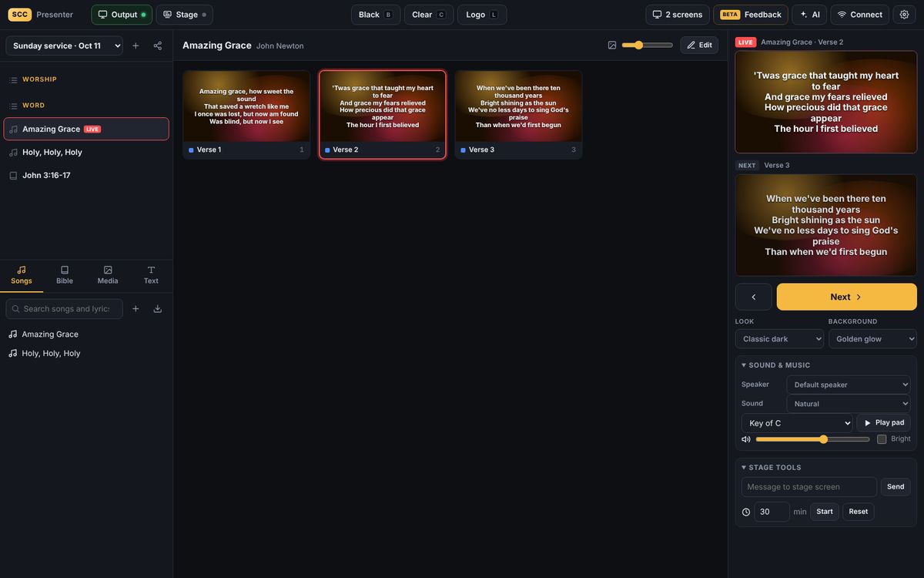924x578 pixels.
Task: Toggle the Output display
Action: [122, 15]
